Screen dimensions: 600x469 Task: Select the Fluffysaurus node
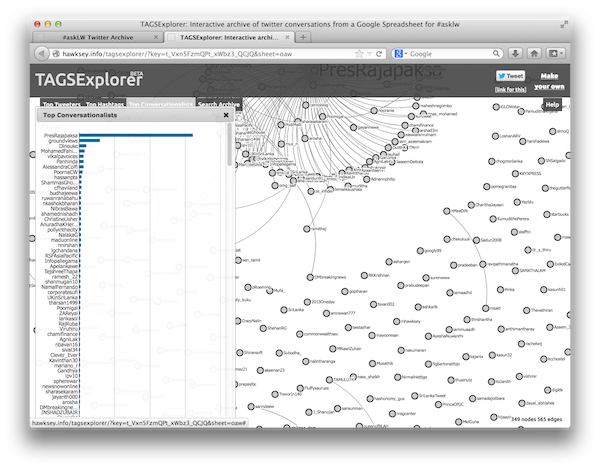[x=300, y=388]
